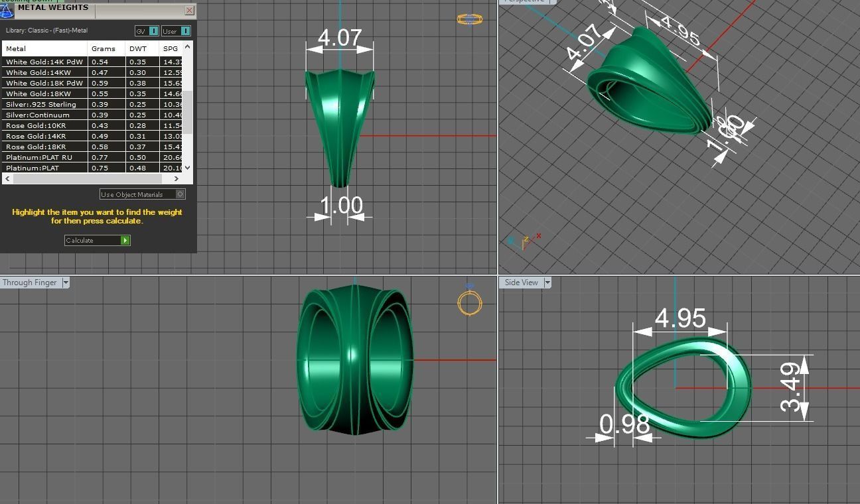860x504 pixels.
Task: Click the Calculate button
Action: 98,240
